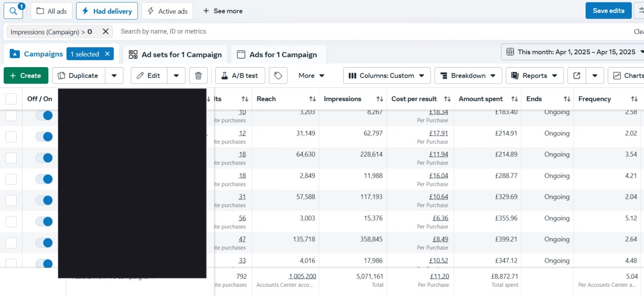Image resolution: width=644 pixels, height=296 pixels.
Task: Click See more views
Action: pos(223,11)
